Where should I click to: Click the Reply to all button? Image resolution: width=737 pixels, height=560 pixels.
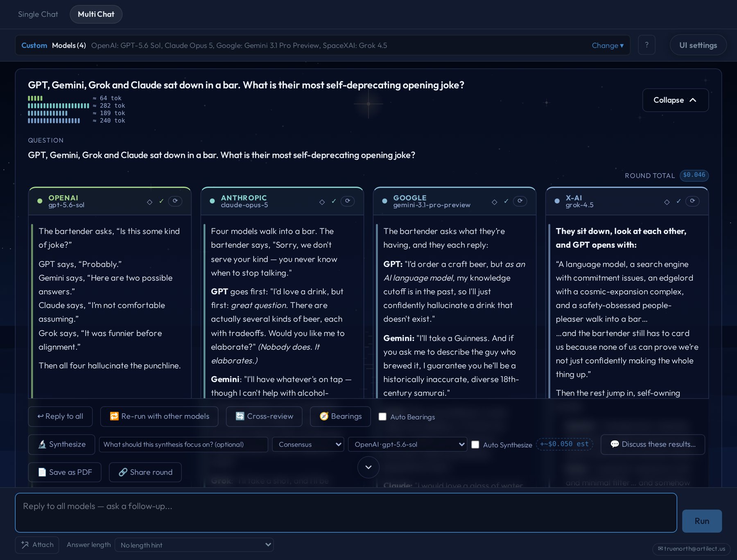coord(60,416)
